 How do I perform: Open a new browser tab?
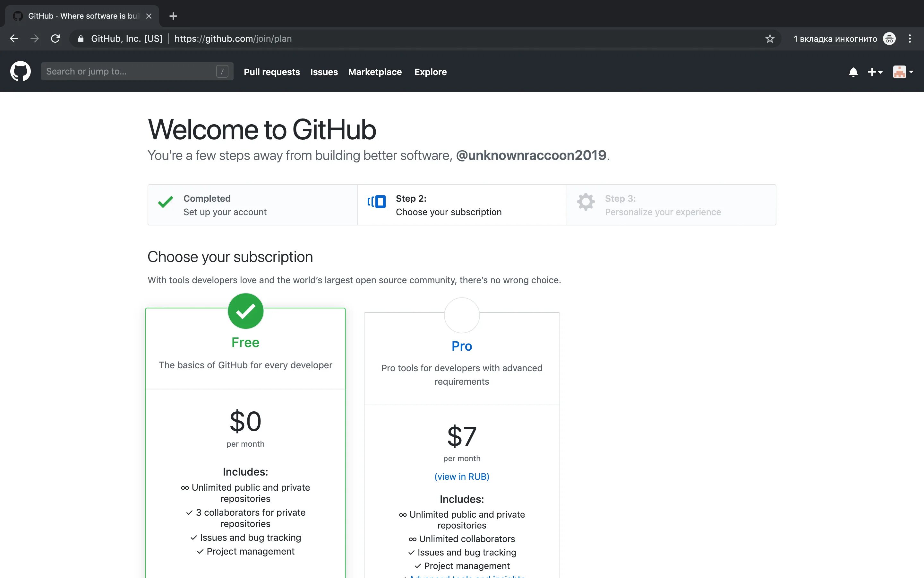click(x=173, y=16)
